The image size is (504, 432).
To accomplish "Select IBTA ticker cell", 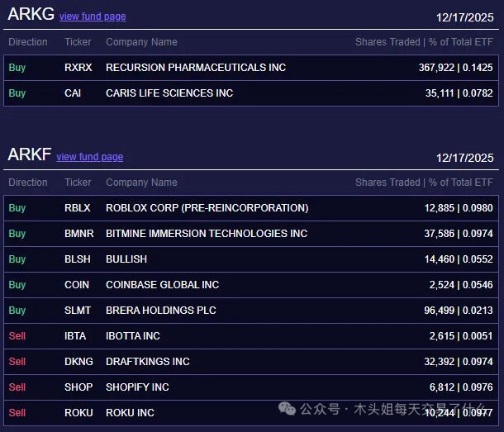I will pos(75,336).
